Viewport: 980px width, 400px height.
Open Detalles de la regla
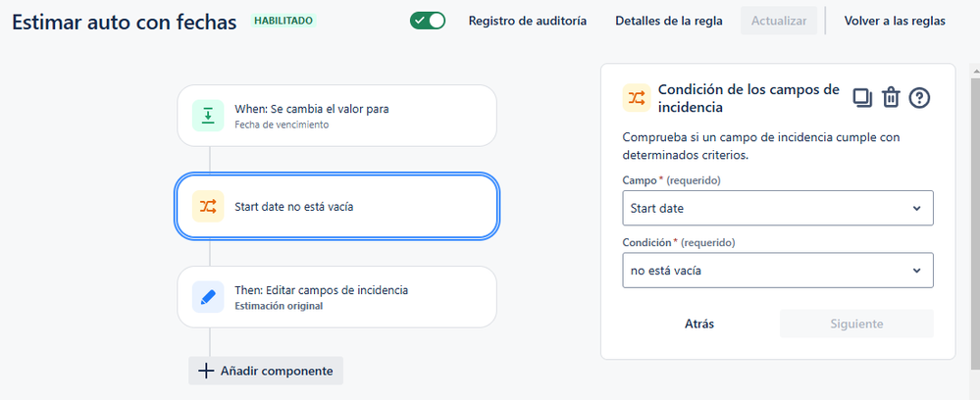pos(669,21)
